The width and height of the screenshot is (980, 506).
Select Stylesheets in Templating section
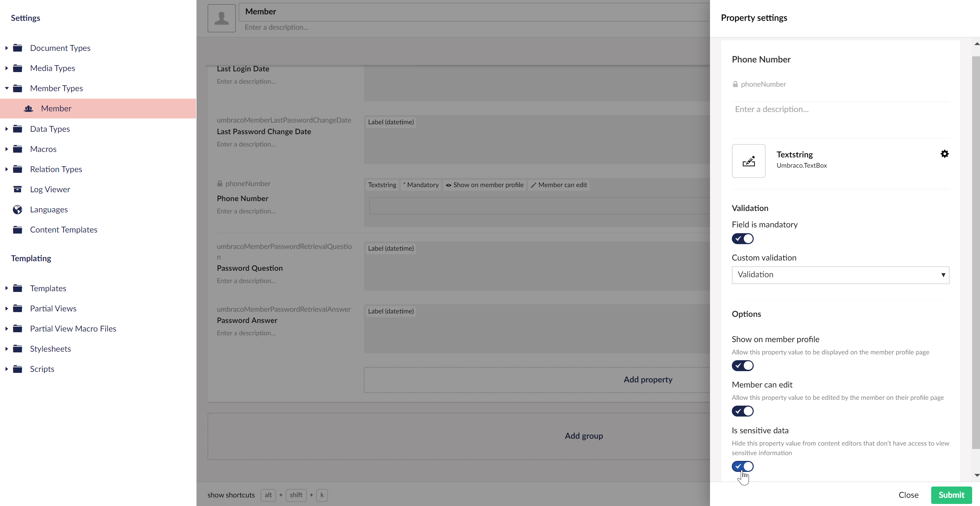50,349
